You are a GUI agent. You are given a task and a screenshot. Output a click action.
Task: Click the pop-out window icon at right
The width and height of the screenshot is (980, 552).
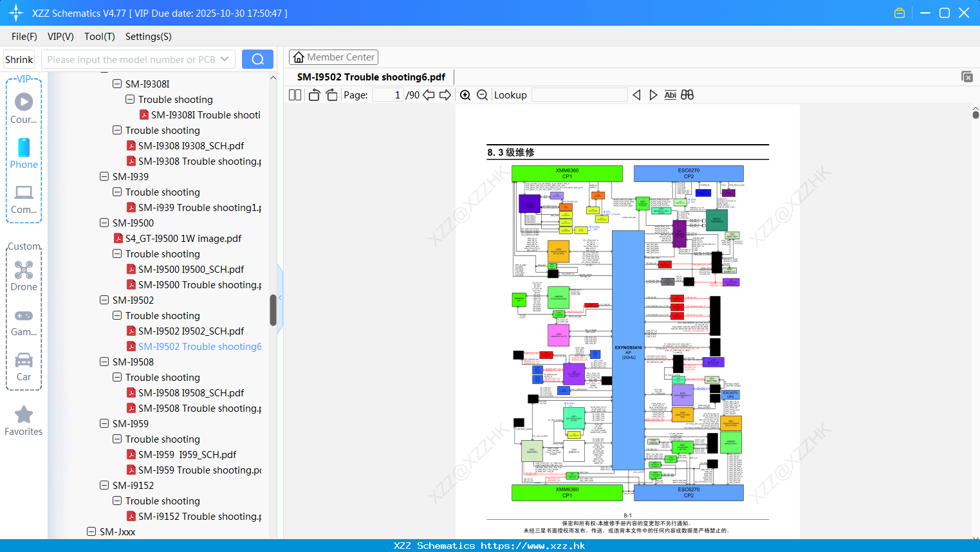[x=967, y=77]
